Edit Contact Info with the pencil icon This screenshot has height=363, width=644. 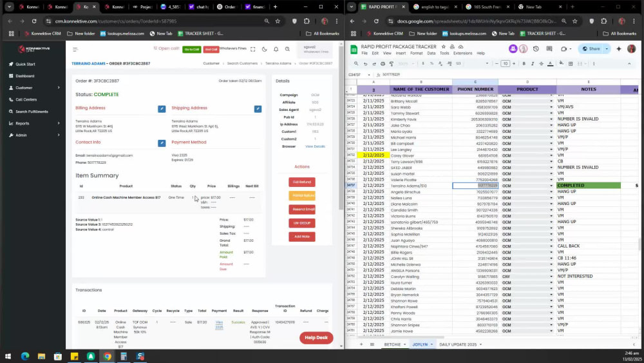tap(162, 143)
